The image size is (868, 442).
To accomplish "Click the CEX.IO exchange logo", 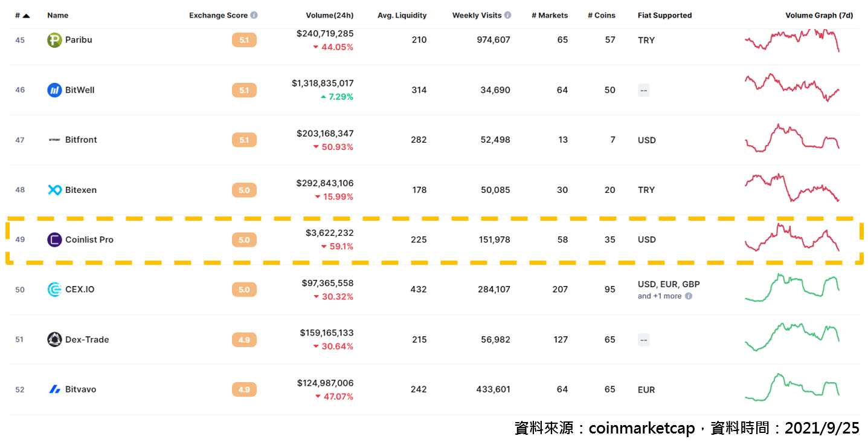I will pyautogui.click(x=54, y=290).
